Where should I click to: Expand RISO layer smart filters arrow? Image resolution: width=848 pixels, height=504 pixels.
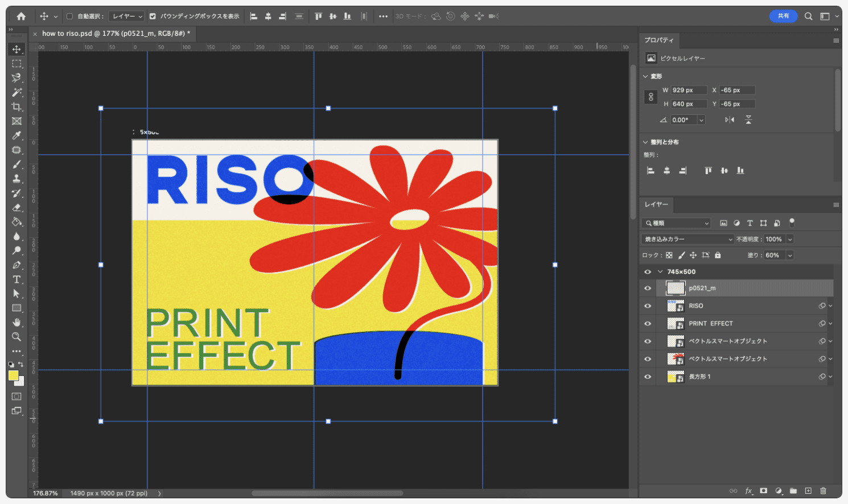pyautogui.click(x=830, y=306)
